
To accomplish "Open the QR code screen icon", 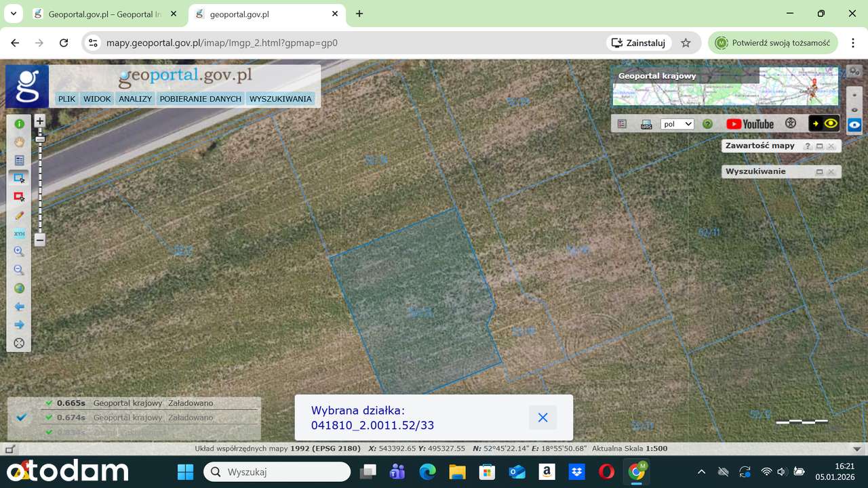I will (x=646, y=124).
